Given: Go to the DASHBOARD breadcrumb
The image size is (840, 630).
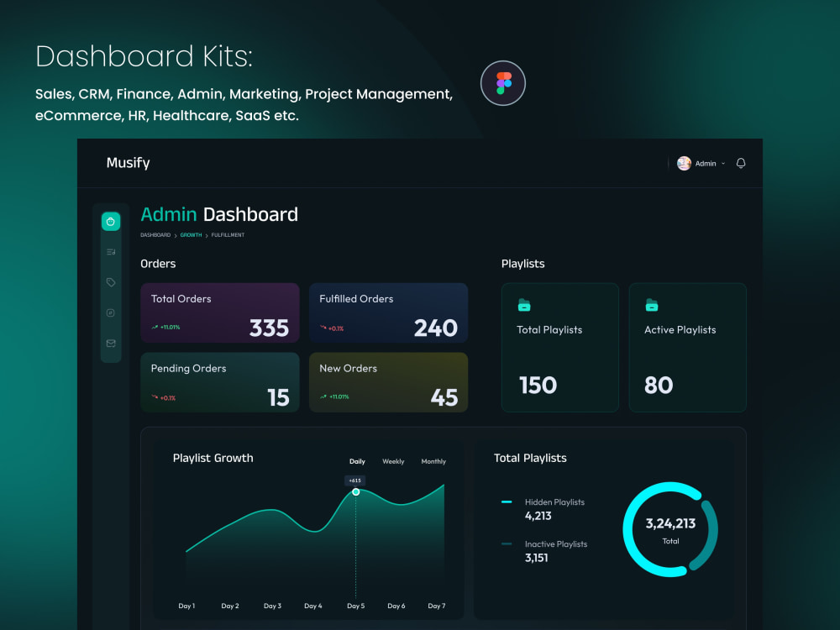Looking at the screenshot, I should [x=155, y=235].
